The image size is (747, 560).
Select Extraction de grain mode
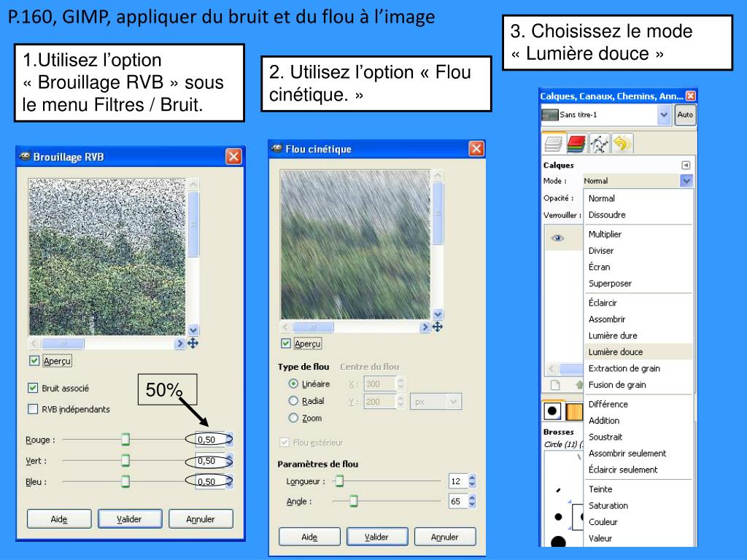coord(638,368)
